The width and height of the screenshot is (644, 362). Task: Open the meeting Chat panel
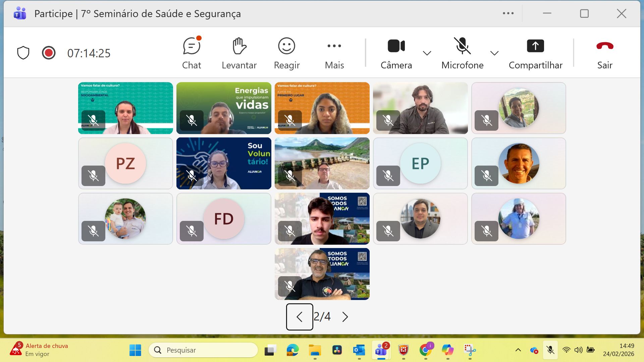(192, 53)
